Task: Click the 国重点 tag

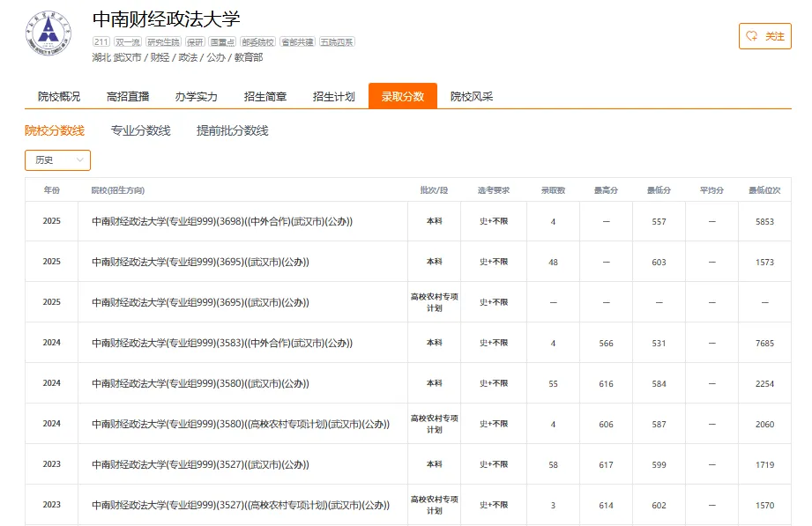Action: pos(223,42)
